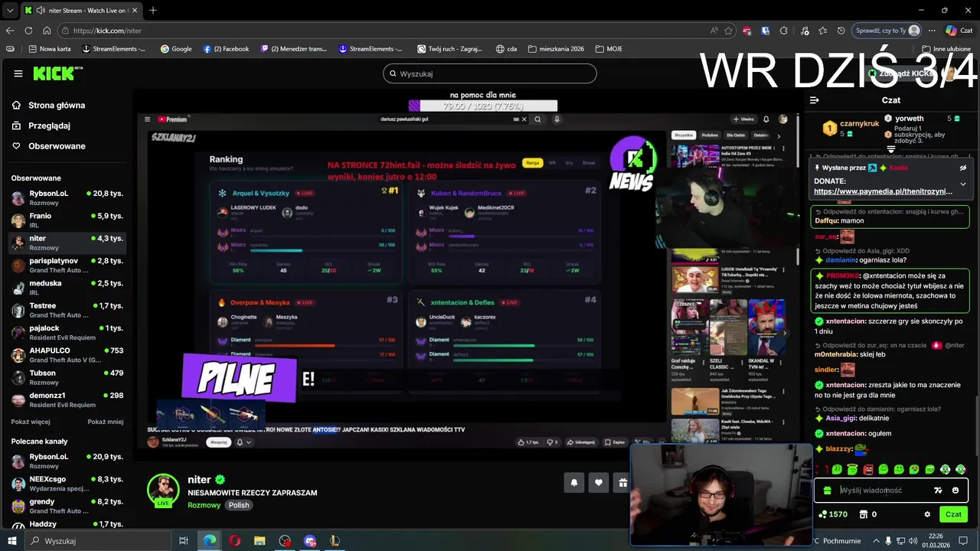Add page to favorites star icon

728,31
